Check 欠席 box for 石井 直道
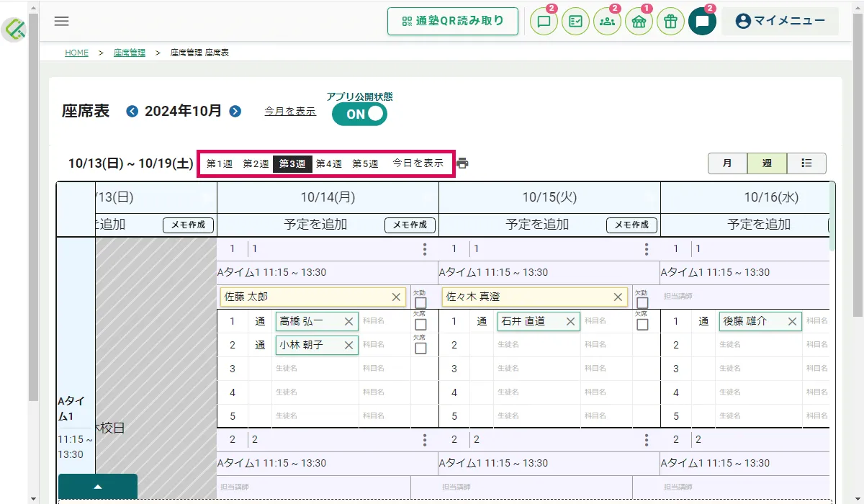This screenshot has width=864, height=504. pyautogui.click(x=642, y=325)
